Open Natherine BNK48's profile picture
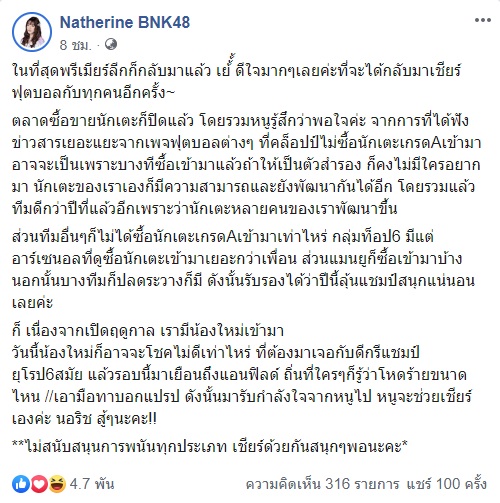This screenshot has width=500, height=503. click(x=32, y=32)
